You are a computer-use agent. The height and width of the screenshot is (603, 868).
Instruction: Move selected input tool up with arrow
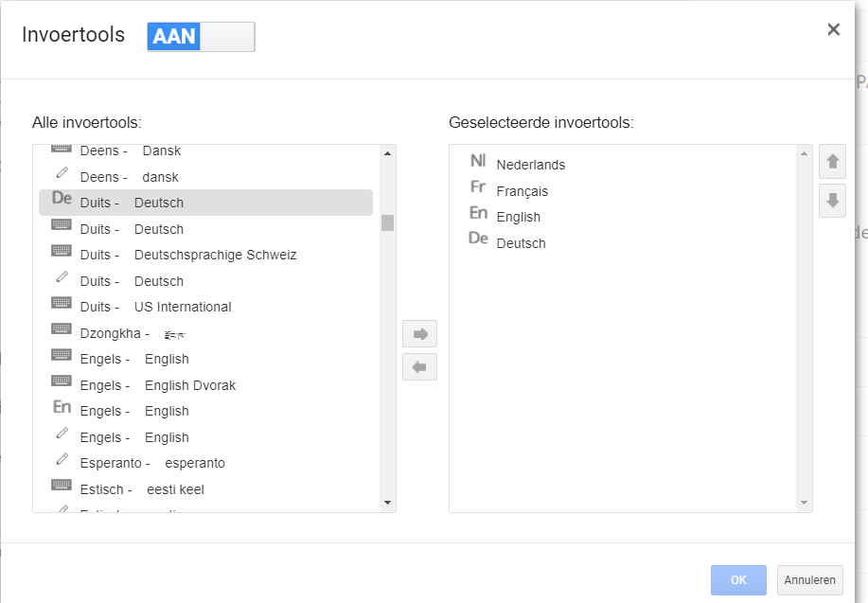click(832, 162)
